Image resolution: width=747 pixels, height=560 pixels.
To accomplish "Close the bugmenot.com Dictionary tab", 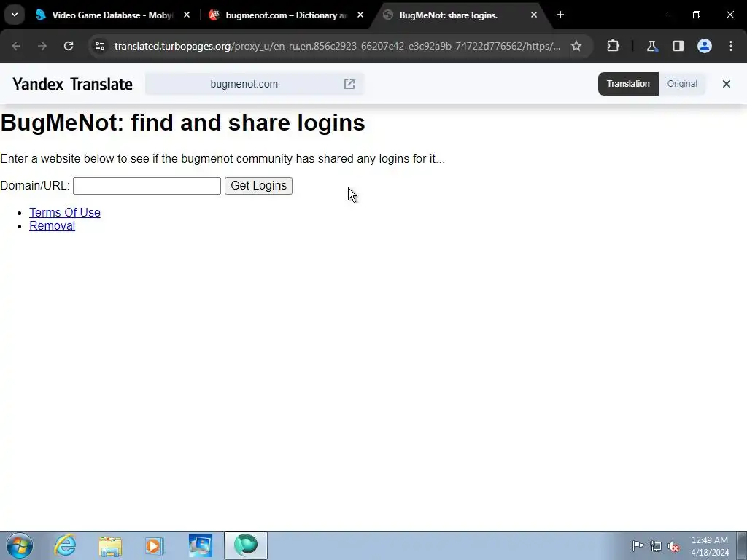I will pos(360,15).
